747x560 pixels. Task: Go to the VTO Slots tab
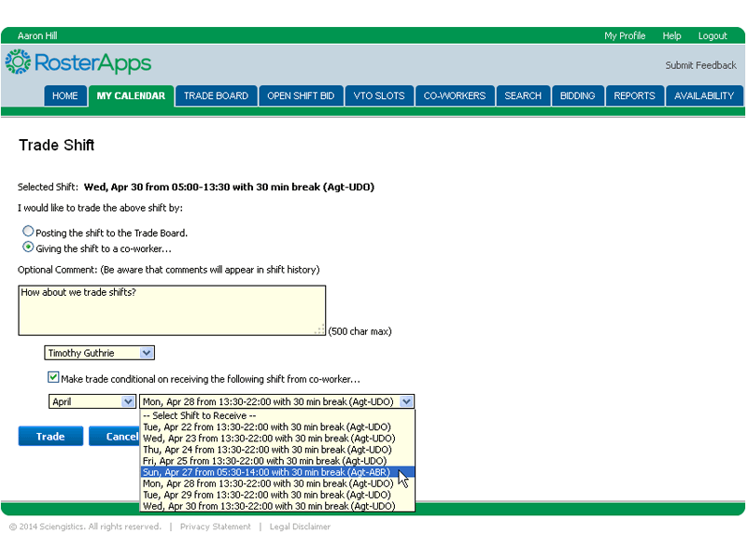[x=378, y=96]
